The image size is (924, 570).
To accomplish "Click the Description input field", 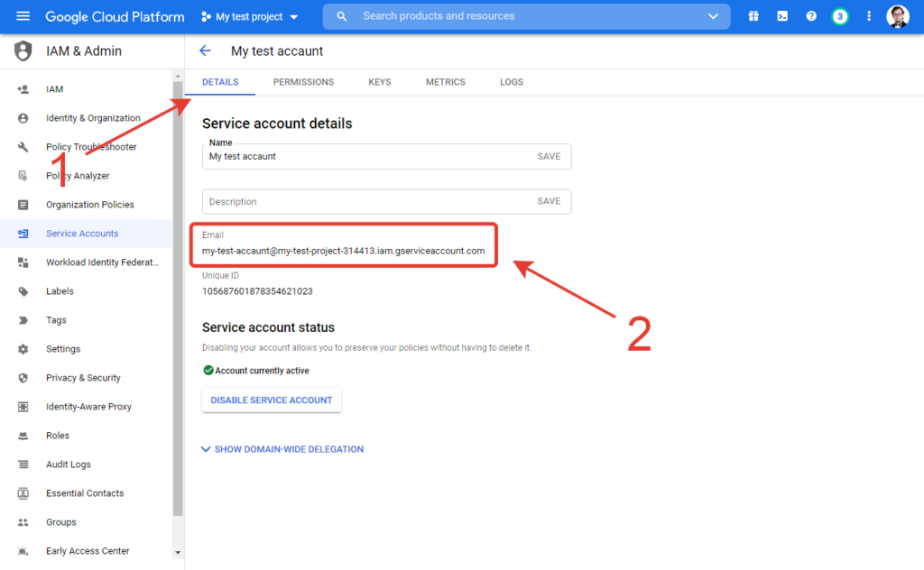I will click(361, 202).
